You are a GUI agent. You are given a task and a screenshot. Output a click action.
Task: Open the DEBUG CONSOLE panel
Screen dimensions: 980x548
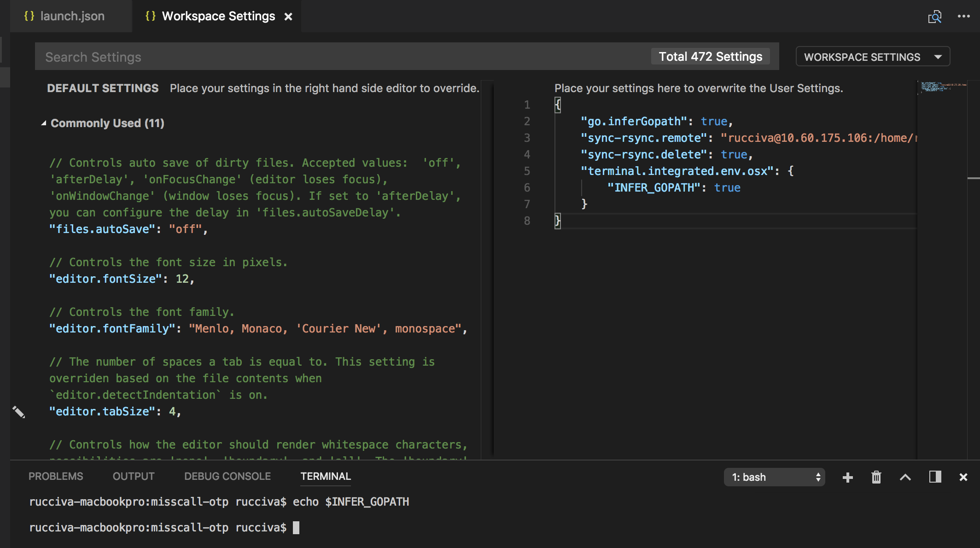[227, 476]
